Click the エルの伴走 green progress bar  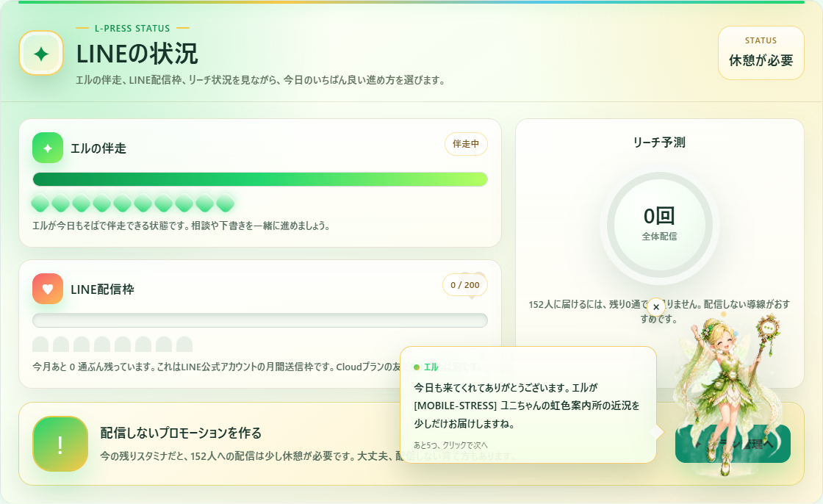(260, 179)
